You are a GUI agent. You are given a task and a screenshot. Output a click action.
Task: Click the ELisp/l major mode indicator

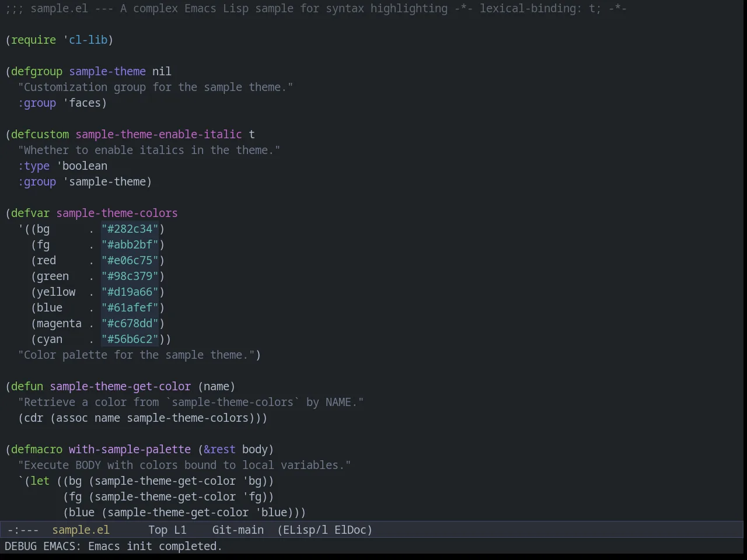[x=302, y=530]
